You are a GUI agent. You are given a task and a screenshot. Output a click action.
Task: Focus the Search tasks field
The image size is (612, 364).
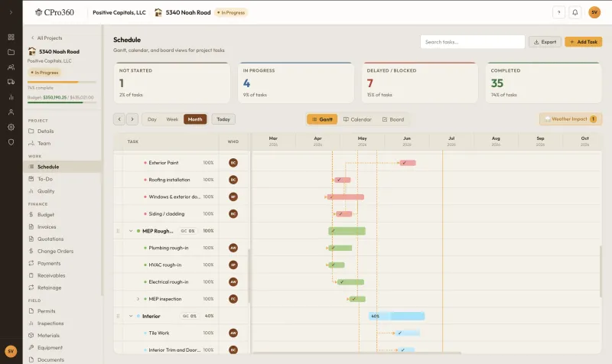click(x=472, y=42)
